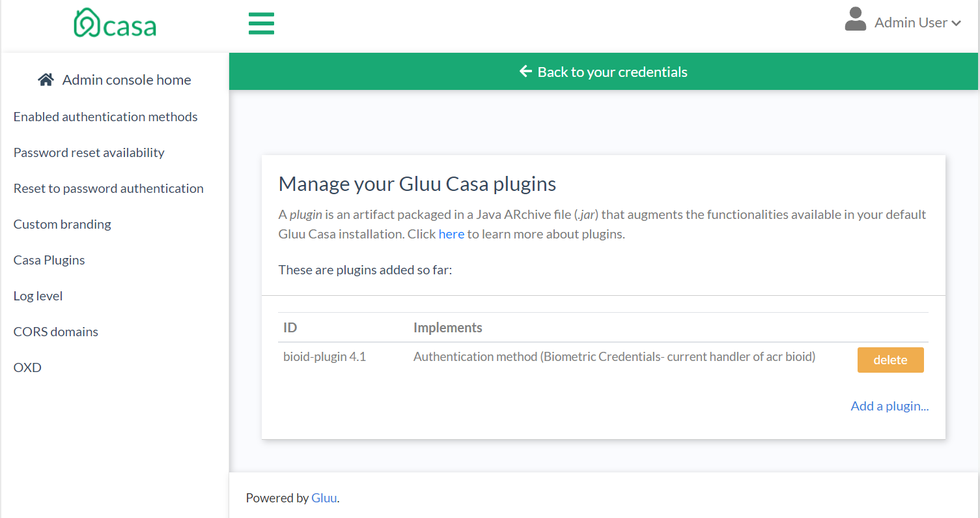Viewport: 980px width, 518px height.
Task: Open the Log level settings
Action: [38, 295]
